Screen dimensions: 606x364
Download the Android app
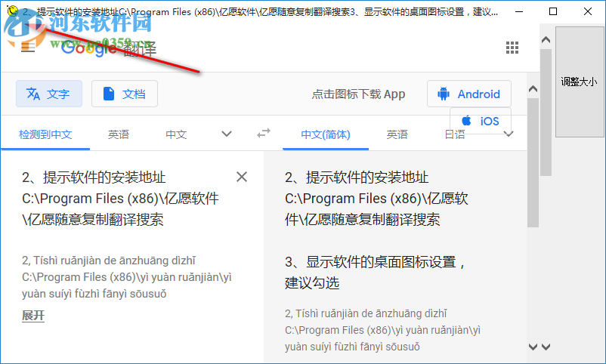click(468, 94)
